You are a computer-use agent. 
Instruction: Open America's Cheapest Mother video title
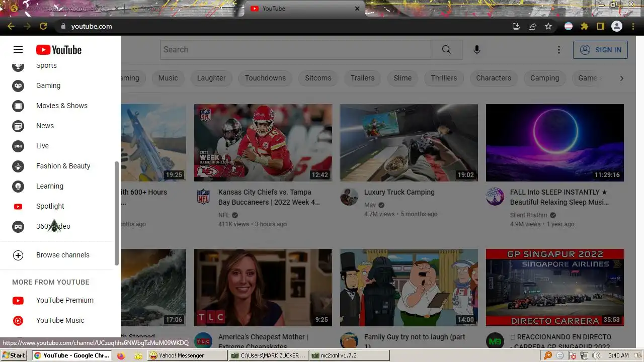point(263,341)
